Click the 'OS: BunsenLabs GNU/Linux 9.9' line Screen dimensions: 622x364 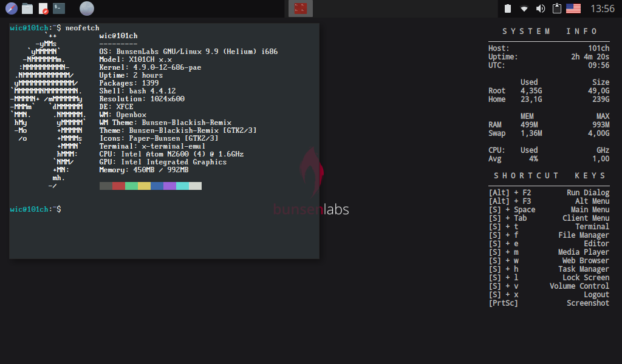click(x=188, y=52)
